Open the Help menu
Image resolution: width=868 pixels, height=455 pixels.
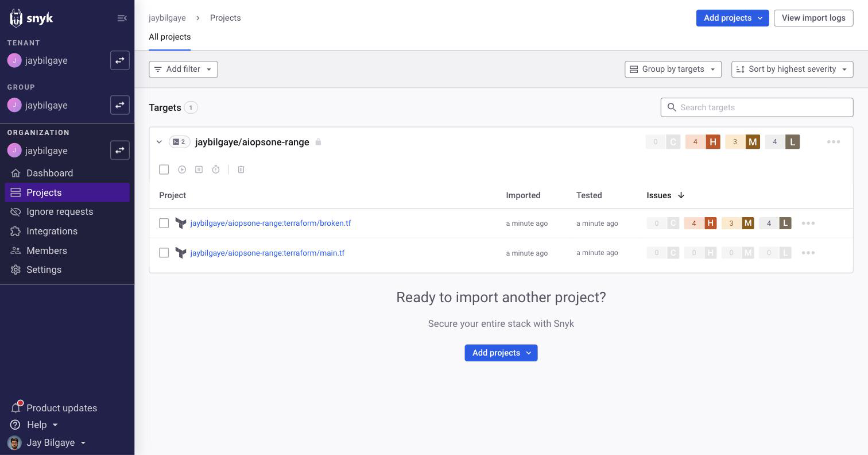34,425
